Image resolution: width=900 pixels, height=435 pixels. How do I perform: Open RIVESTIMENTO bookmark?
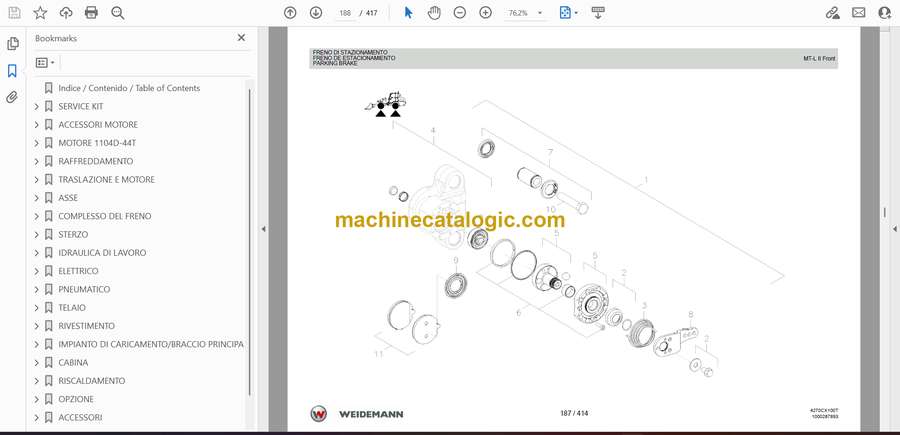tap(87, 326)
